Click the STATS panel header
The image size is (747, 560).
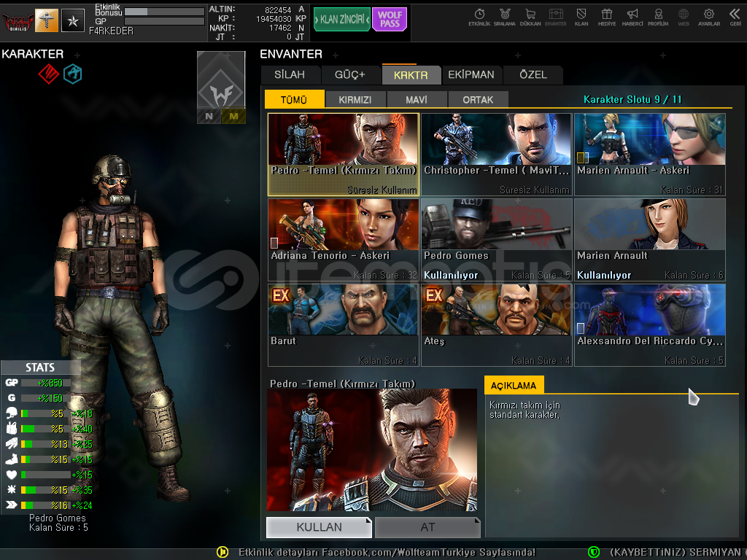[41, 367]
